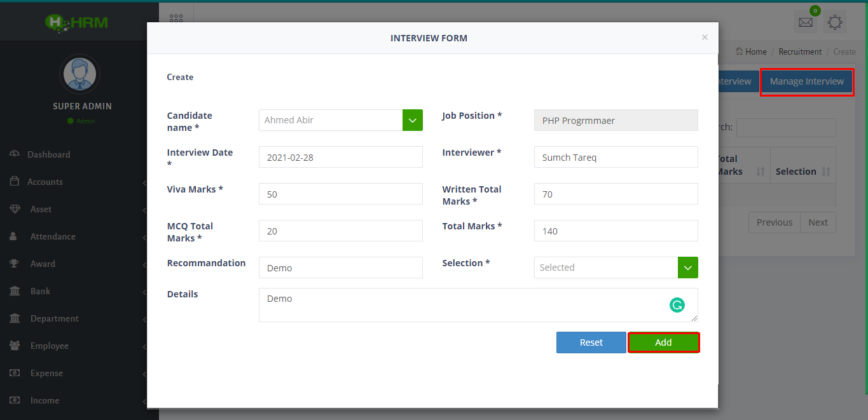This screenshot has height=420, width=868.
Task: Click the Reset button
Action: tap(591, 342)
